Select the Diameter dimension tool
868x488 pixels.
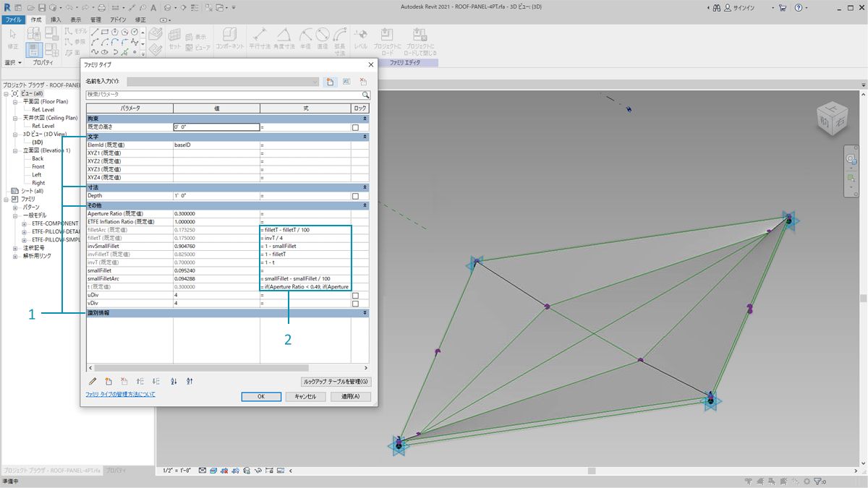[x=323, y=39]
